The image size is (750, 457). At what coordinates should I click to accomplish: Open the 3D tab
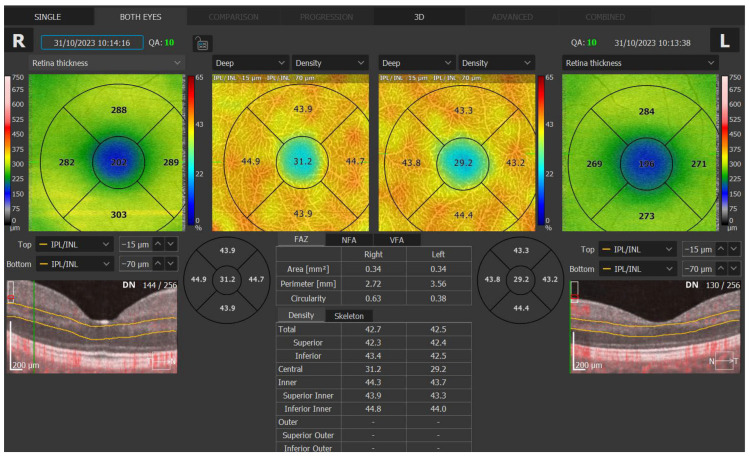pyautogui.click(x=419, y=17)
